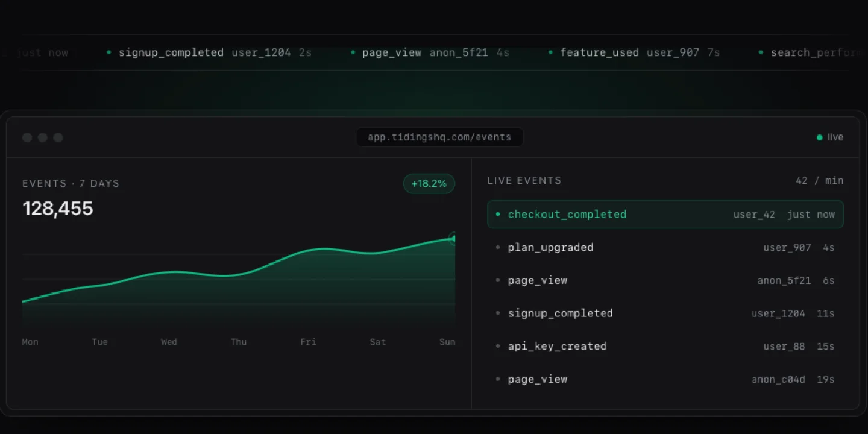Viewport: 868px width, 434px height.
Task: Select the page_view row from anon_5f21
Action: click(665, 280)
